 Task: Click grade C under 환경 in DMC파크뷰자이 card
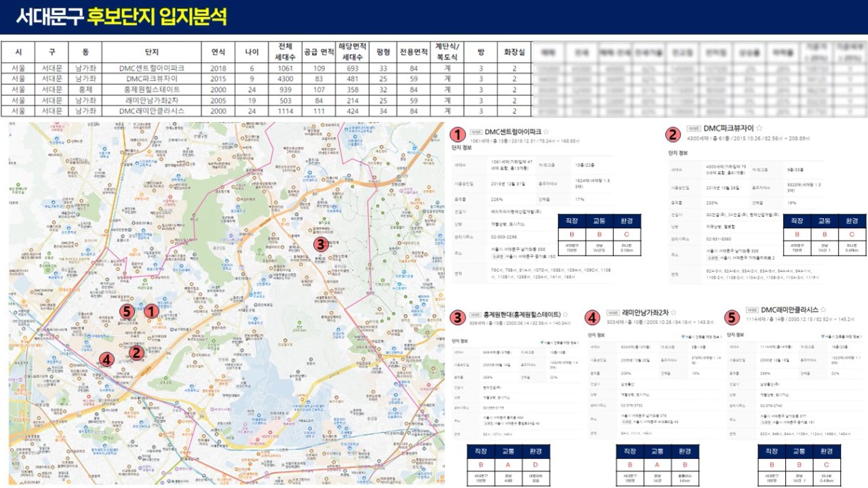851,235
